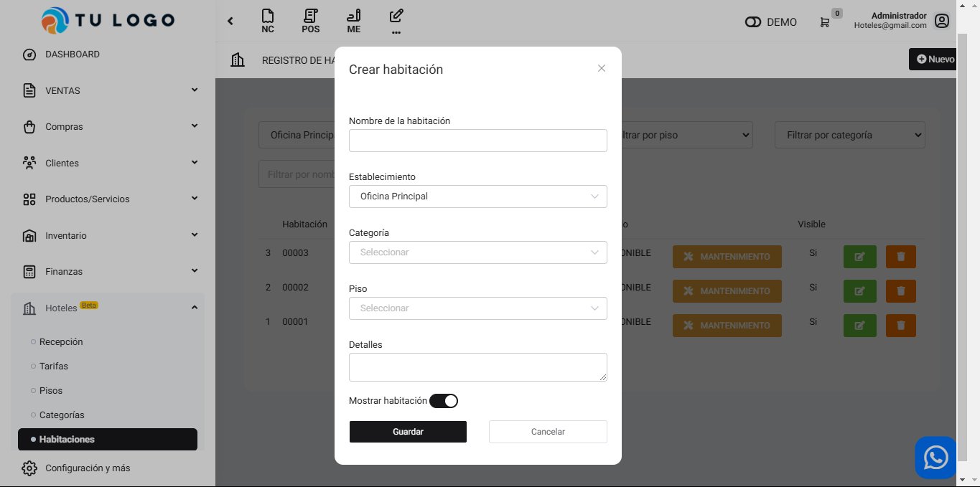This screenshot has width=980, height=487.
Task: Open the Establecimiento dropdown
Action: coord(477,197)
